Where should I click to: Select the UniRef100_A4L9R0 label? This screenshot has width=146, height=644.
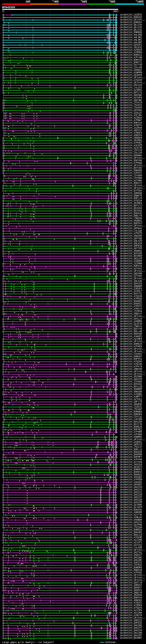point(131,42)
